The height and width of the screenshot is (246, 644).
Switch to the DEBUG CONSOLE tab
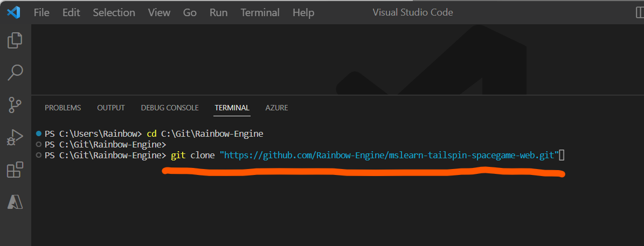pos(170,108)
